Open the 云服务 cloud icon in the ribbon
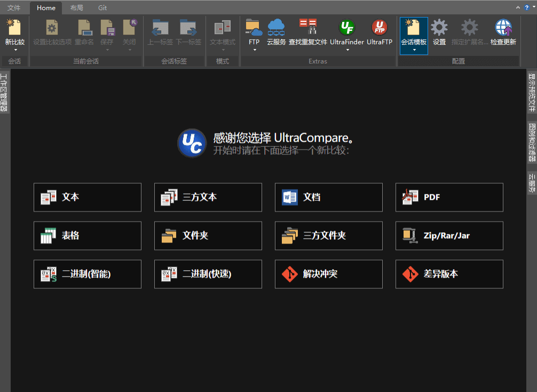 [276, 27]
